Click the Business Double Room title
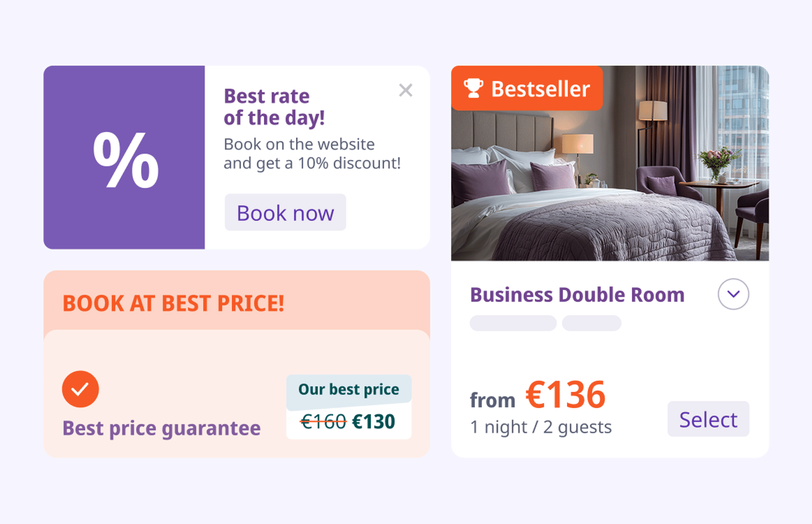Screen dimensions: 812x524 tap(577, 294)
